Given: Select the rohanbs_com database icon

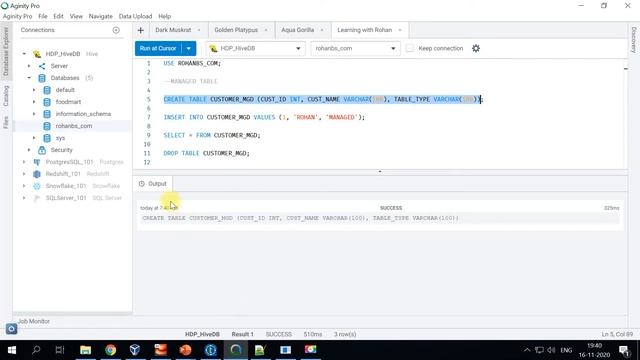Looking at the screenshot, I should coord(47,126).
